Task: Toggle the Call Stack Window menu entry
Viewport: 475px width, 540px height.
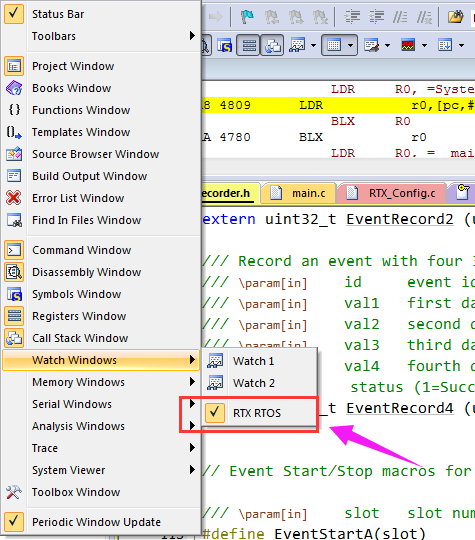Action: [101, 338]
